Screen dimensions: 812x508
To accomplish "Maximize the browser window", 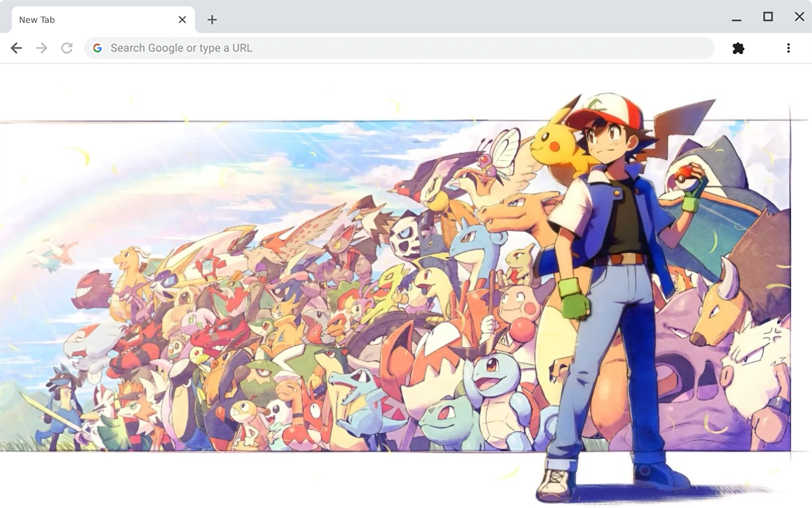I will (x=767, y=16).
